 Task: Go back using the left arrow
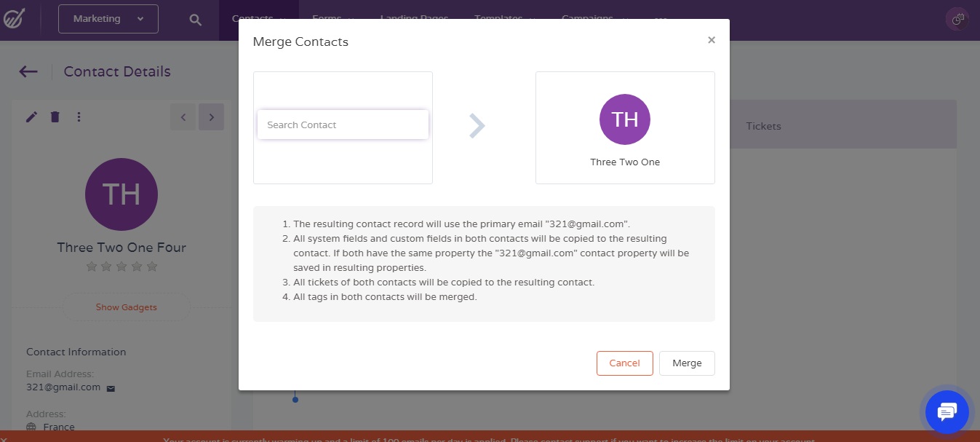(28, 71)
